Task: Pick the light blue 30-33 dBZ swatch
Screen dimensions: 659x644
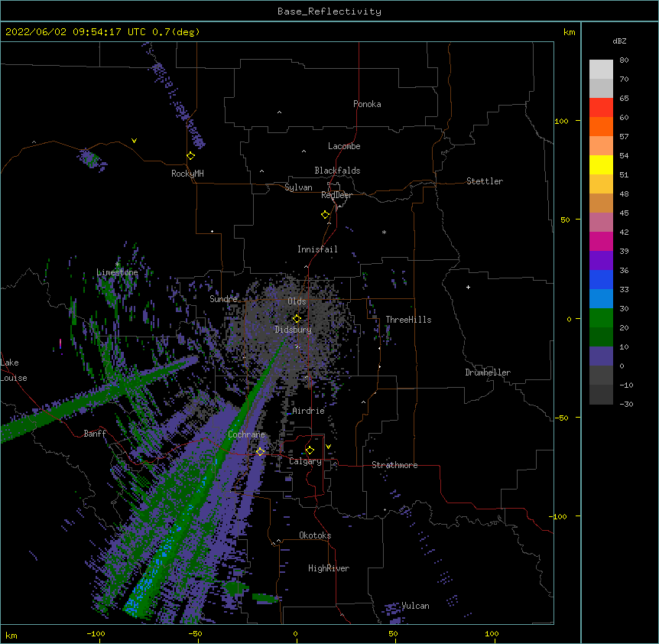Action: click(601, 299)
